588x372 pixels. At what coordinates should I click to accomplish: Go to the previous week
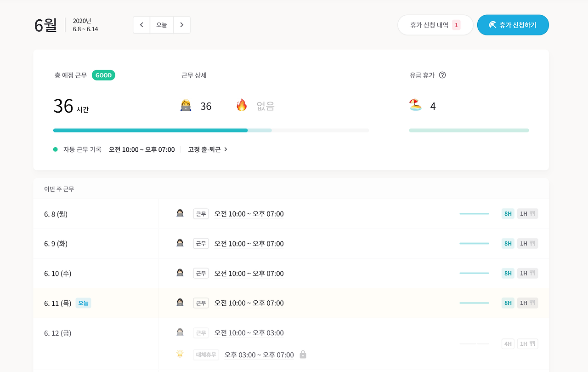click(141, 25)
